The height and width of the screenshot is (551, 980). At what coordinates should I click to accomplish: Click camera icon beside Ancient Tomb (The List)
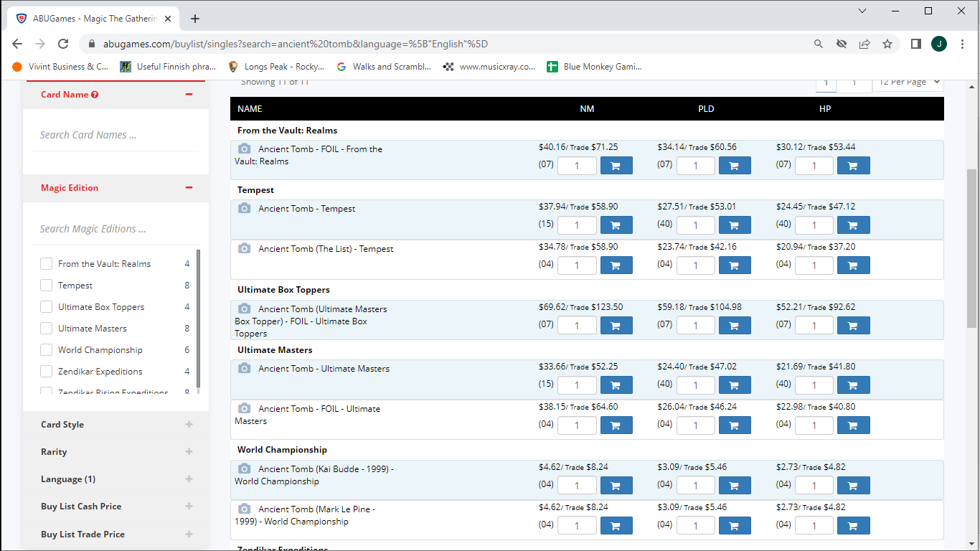(245, 249)
